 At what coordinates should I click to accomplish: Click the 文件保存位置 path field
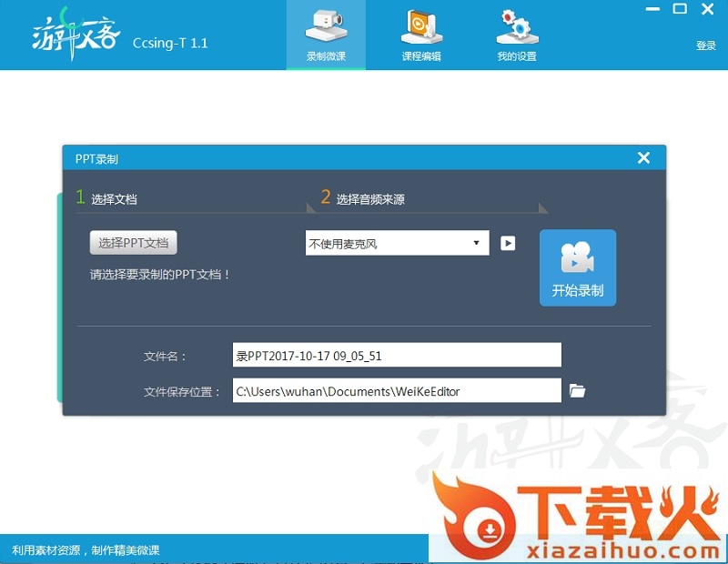point(397,390)
